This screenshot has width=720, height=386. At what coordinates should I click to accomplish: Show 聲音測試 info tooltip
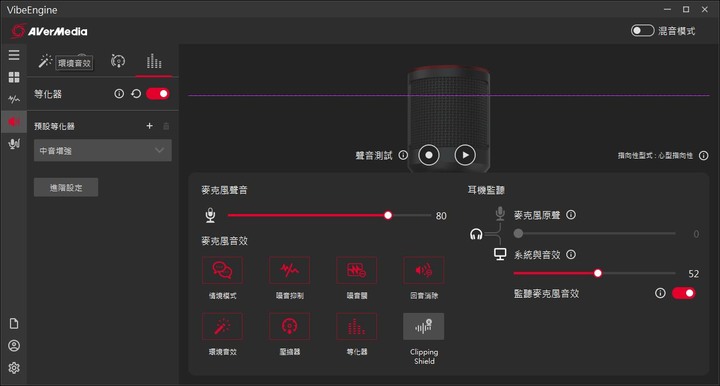pyautogui.click(x=403, y=155)
